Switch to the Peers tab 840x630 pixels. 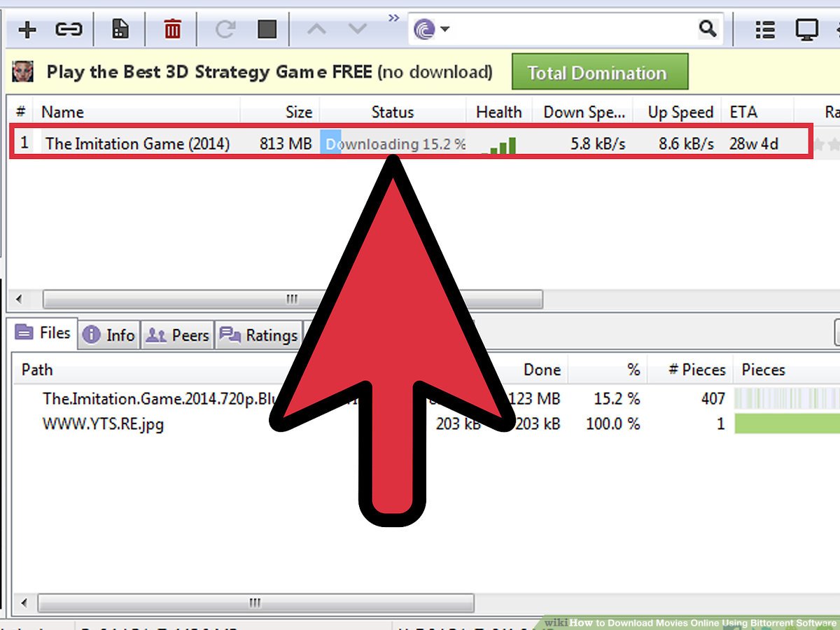(x=176, y=335)
